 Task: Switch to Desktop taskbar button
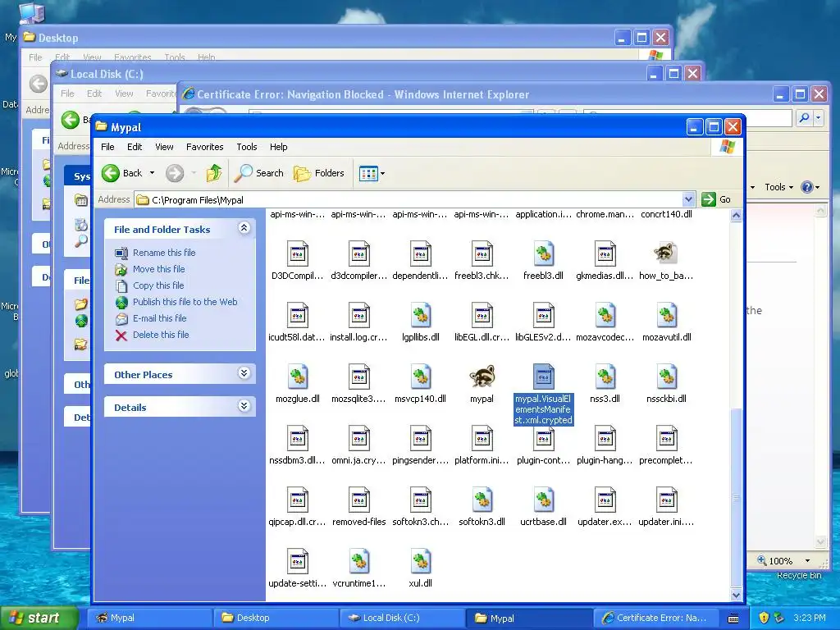point(275,618)
